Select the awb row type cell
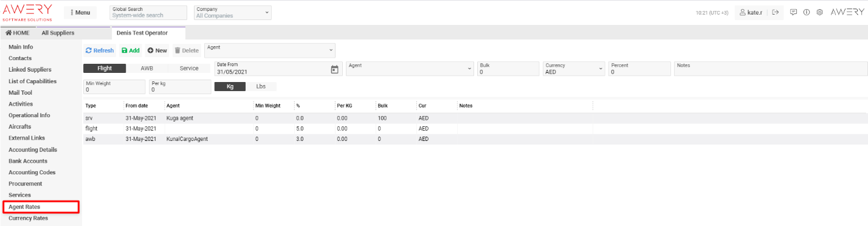868x226 pixels. point(90,139)
